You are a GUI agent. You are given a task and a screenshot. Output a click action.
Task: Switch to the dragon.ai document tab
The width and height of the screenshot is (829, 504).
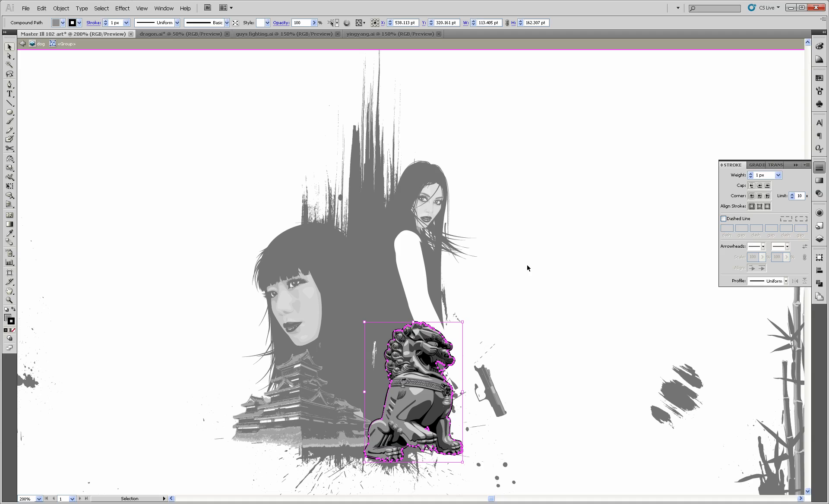[180, 34]
